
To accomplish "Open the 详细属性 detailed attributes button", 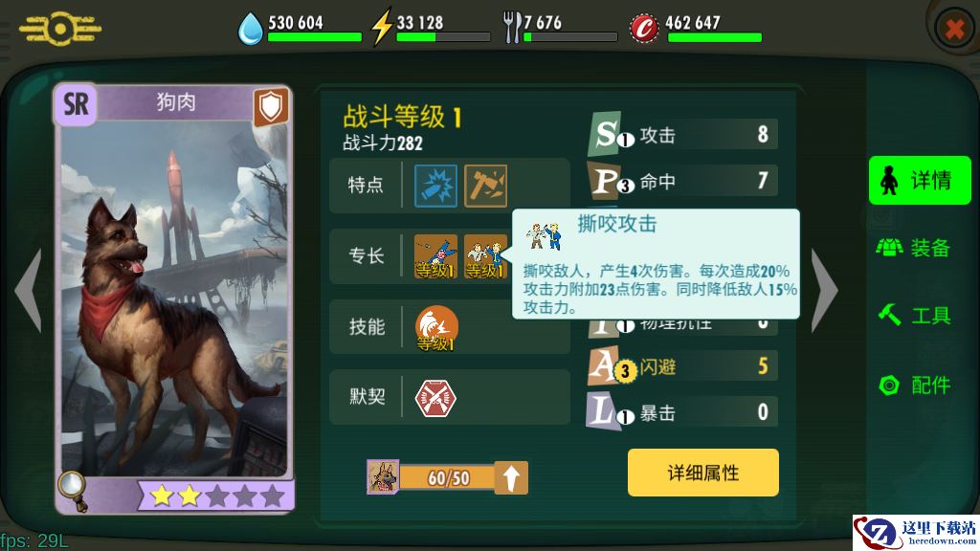I will (703, 473).
